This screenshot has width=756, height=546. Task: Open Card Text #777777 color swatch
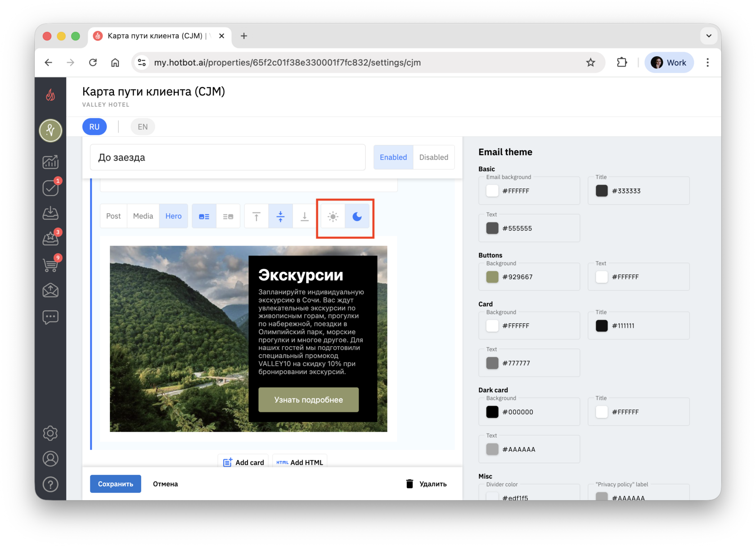492,363
